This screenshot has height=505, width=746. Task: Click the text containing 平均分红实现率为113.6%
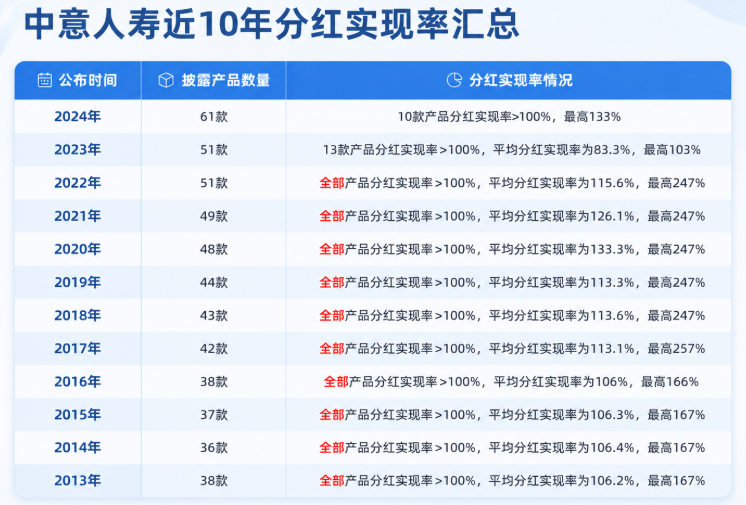click(x=512, y=315)
